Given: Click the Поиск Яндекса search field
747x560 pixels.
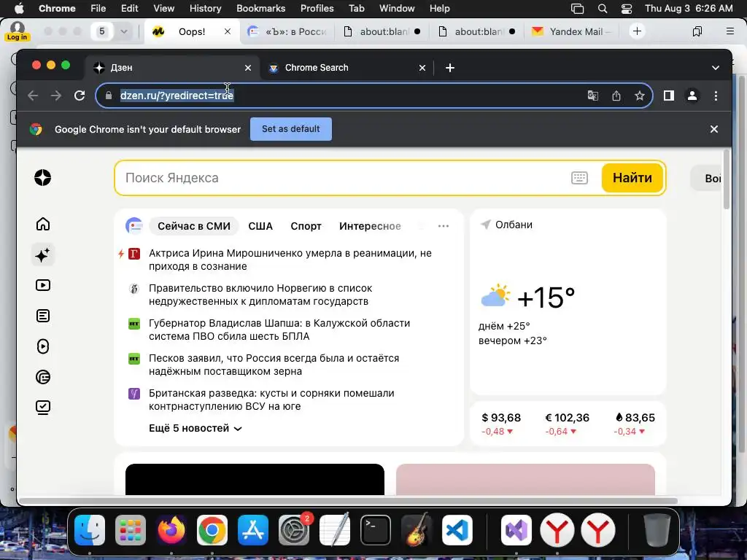Looking at the screenshot, I should [343, 178].
